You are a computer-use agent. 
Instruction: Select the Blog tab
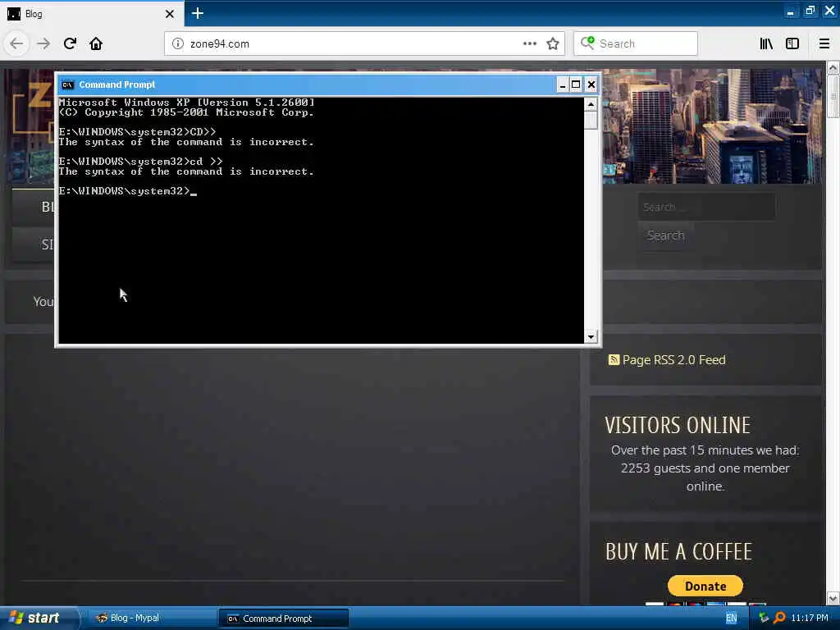[x=92, y=14]
